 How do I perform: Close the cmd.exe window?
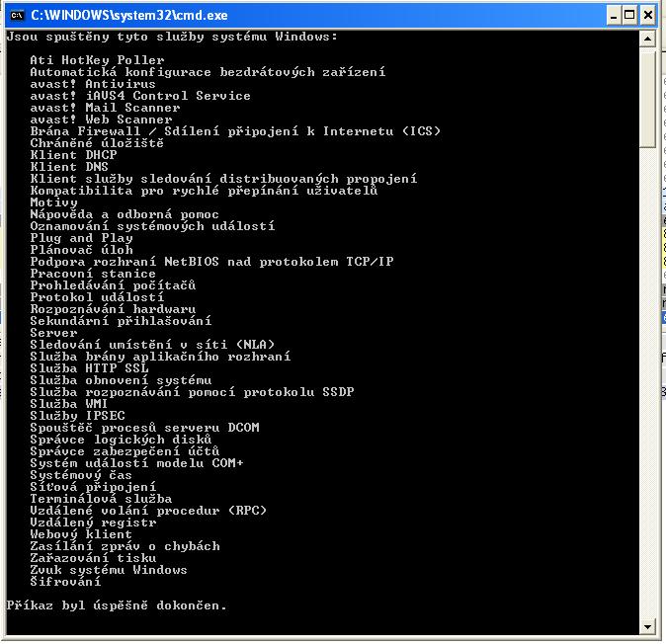pos(648,16)
